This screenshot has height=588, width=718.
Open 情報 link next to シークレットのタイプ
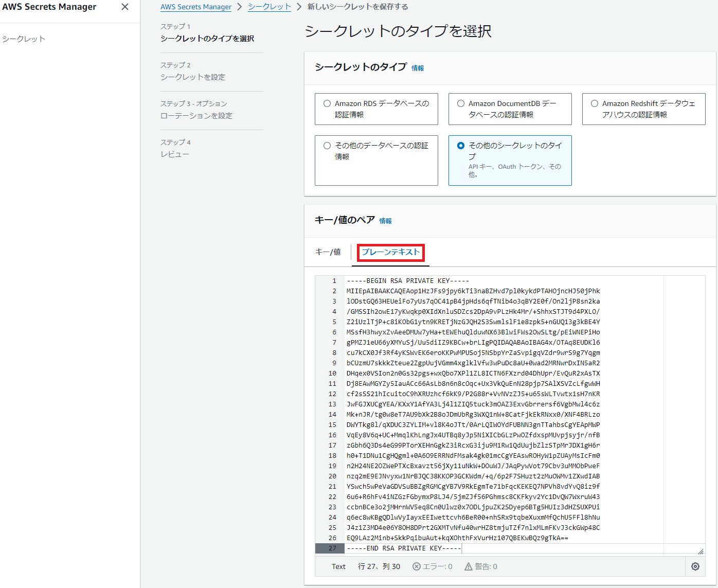(x=418, y=68)
